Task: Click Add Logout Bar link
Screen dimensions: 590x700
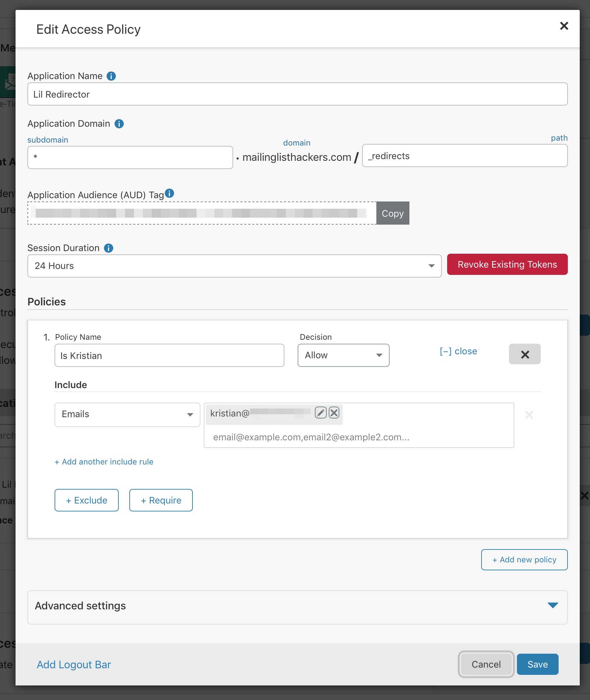Action: pos(73,665)
